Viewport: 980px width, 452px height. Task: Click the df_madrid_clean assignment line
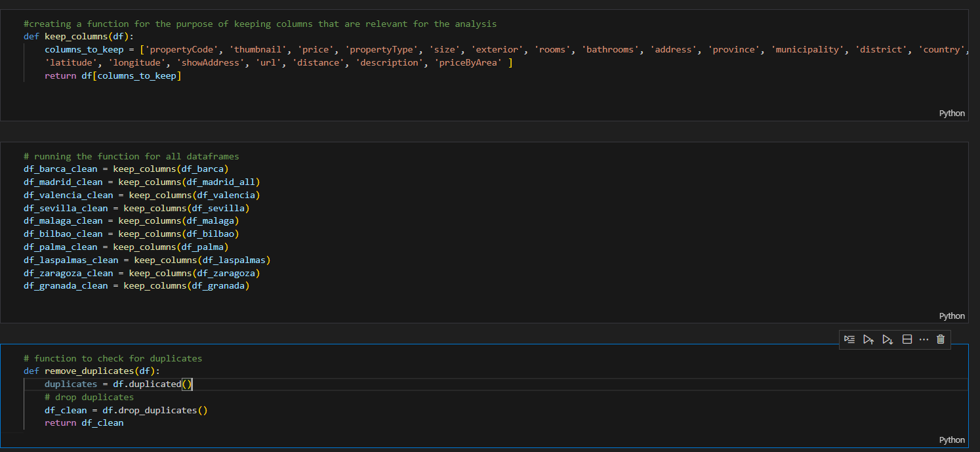[x=142, y=182]
